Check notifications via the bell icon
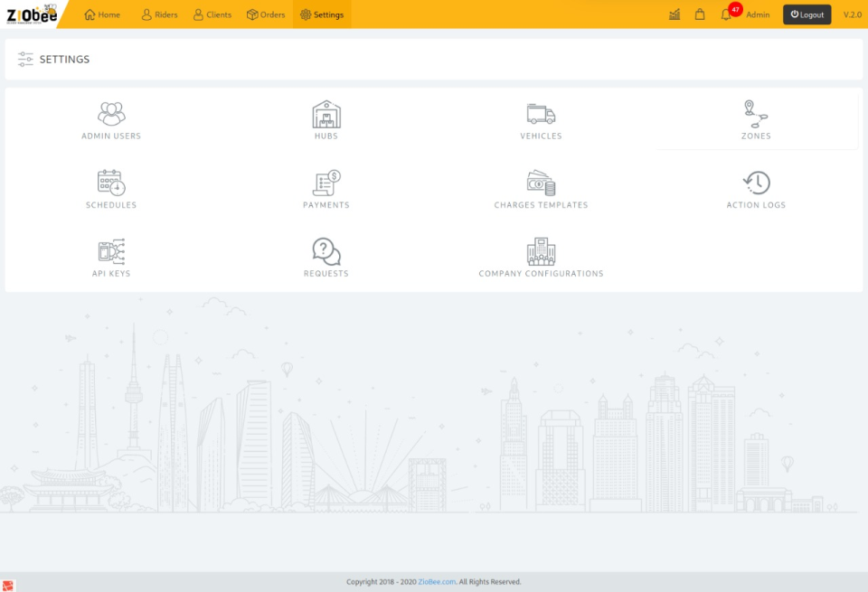 pos(725,15)
